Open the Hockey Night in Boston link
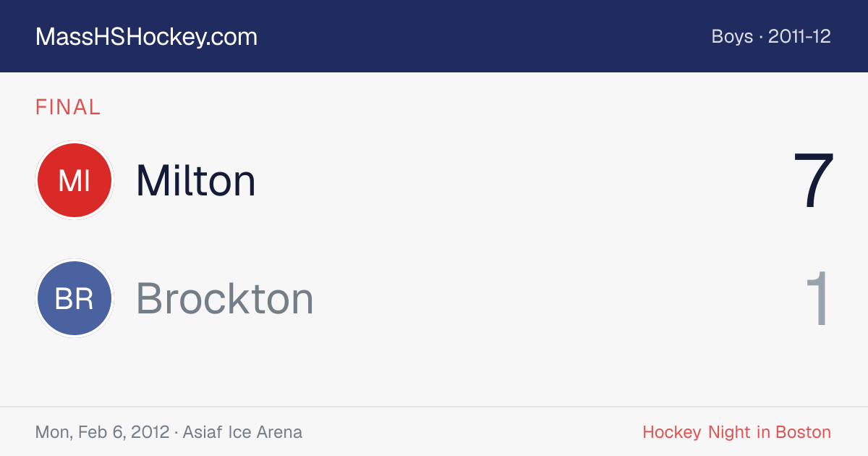The height and width of the screenshot is (456, 868). (x=736, y=432)
